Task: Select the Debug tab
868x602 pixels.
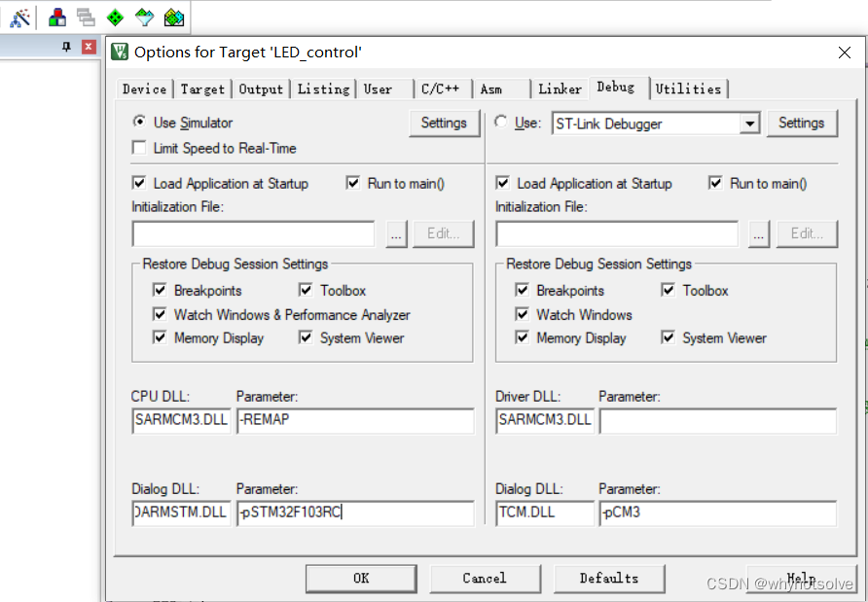Action: [x=619, y=88]
